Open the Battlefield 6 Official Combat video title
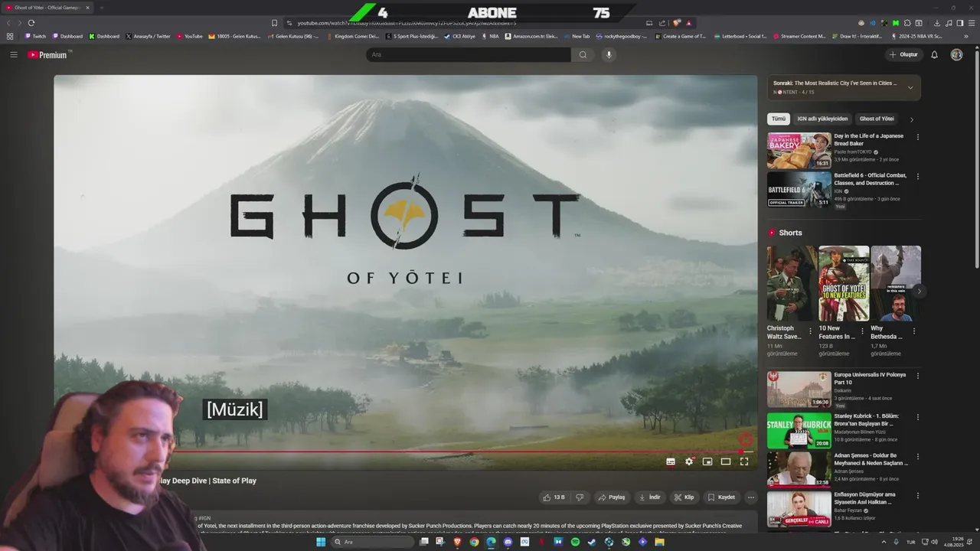Viewport: 980px width, 551px height. coord(871,179)
